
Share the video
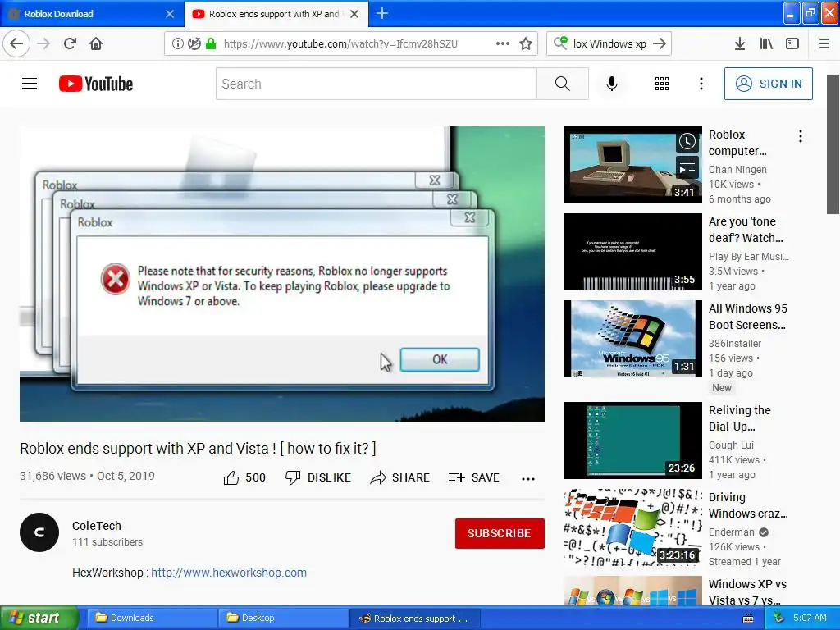coord(400,478)
